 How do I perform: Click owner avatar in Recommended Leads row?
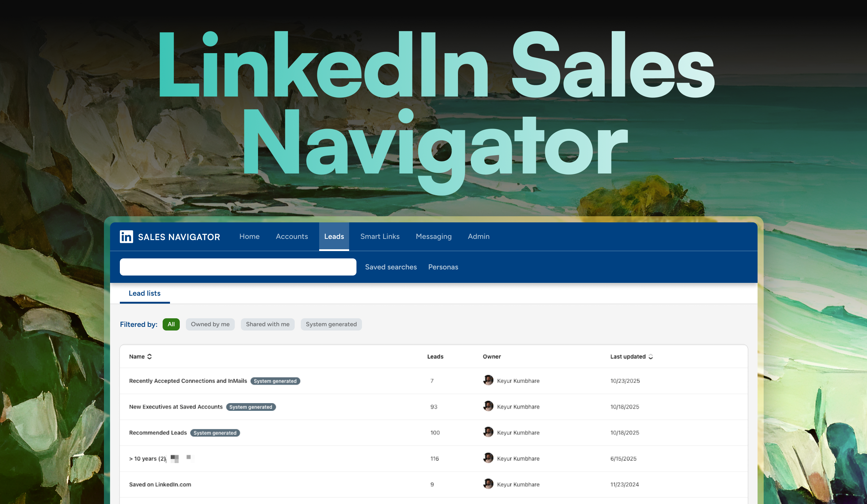coord(488,432)
